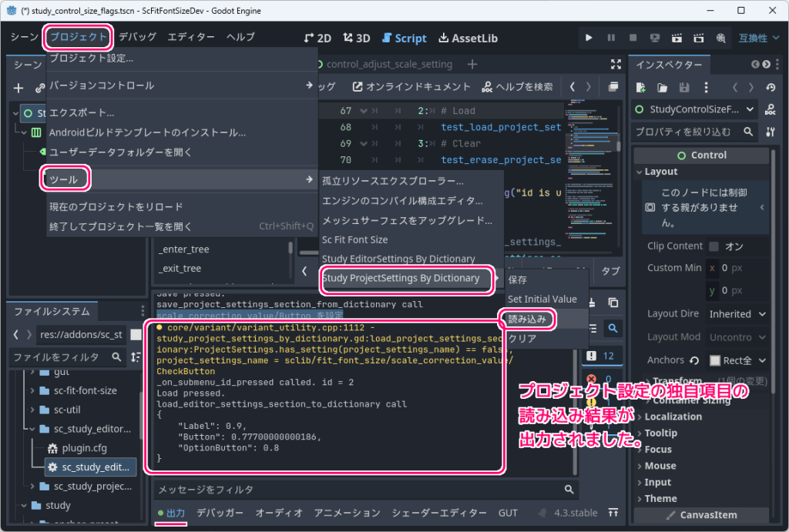Run the project with the Play icon
Viewport: 789px width, 532px height.
(x=589, y=37)
